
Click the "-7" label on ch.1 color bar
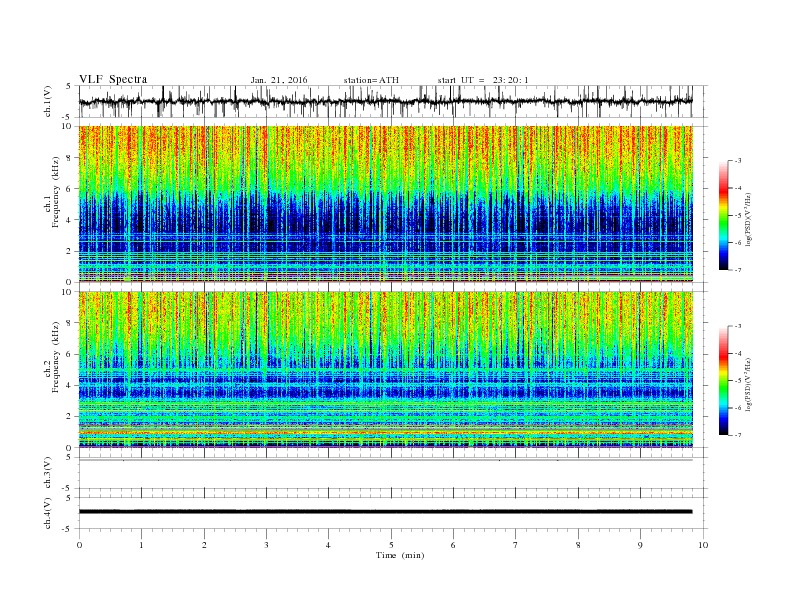click(738, 270)
